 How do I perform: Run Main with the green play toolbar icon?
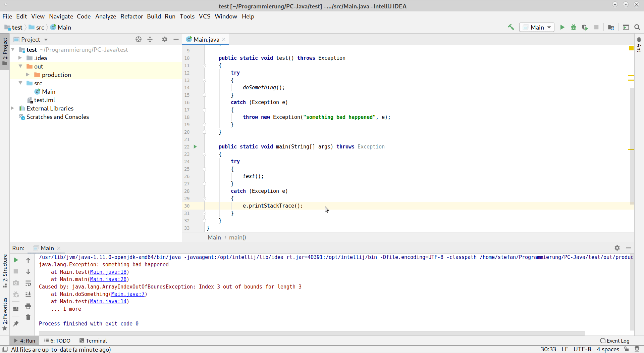click(x=562, y=27)
